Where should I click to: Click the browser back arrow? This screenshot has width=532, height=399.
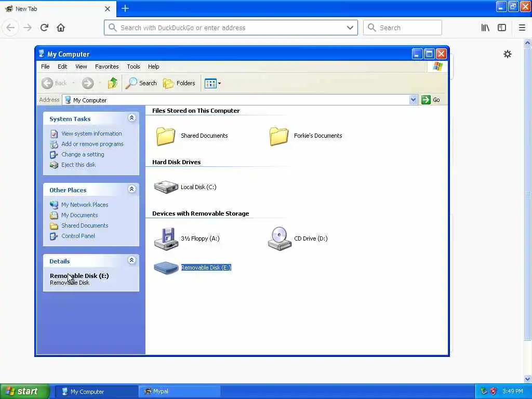[10, 28]
